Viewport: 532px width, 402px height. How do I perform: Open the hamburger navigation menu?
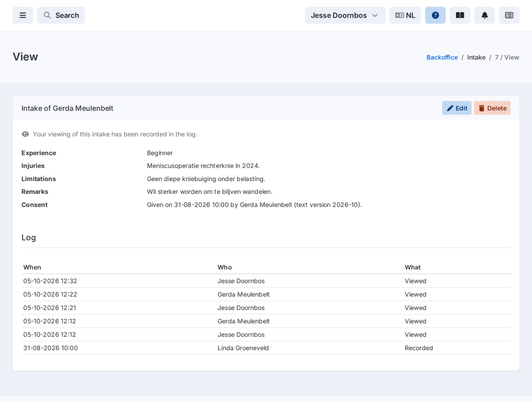[23, 15]
